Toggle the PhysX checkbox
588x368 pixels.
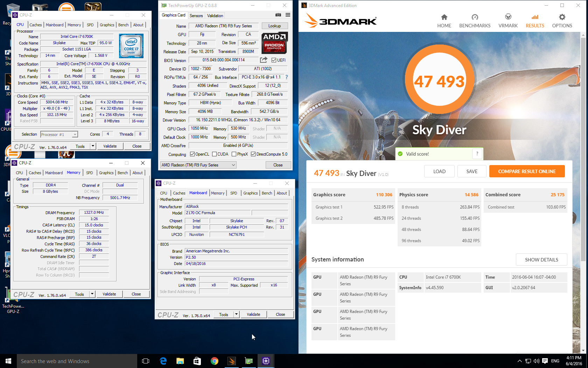click(x=234, y=154)
